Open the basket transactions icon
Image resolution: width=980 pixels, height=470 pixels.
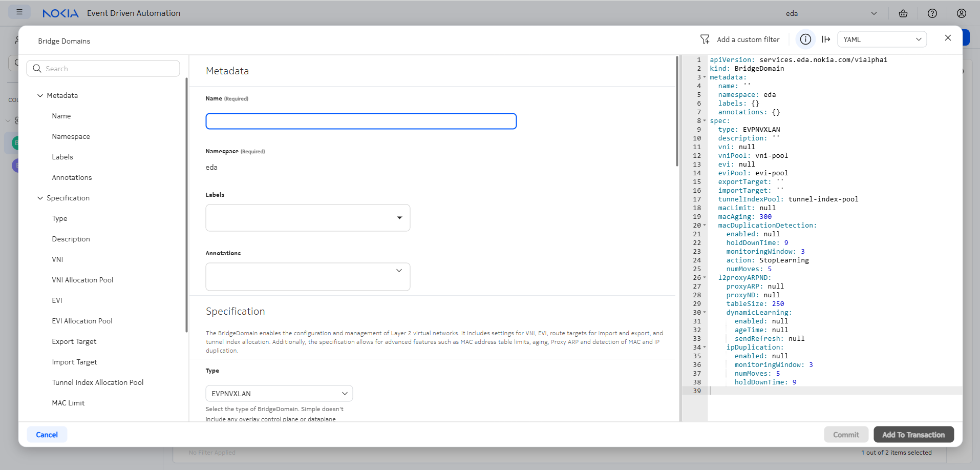click(903, 13)
